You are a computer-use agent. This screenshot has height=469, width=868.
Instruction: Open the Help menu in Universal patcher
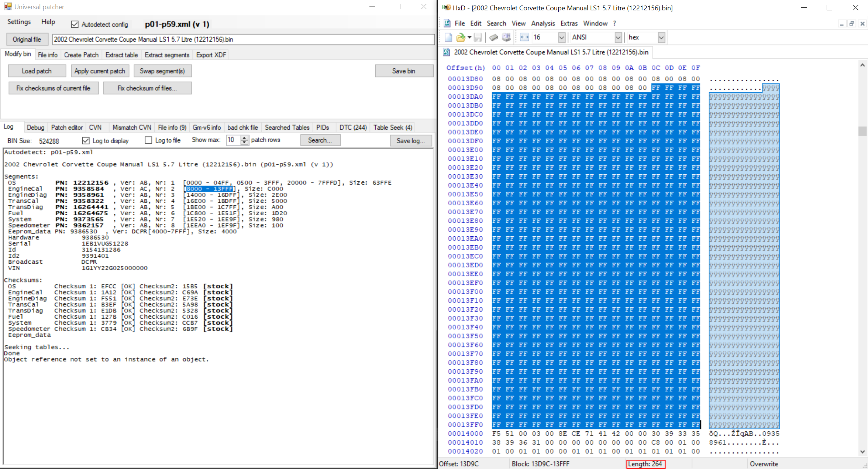pyautogui.click(x=48, y=22)
